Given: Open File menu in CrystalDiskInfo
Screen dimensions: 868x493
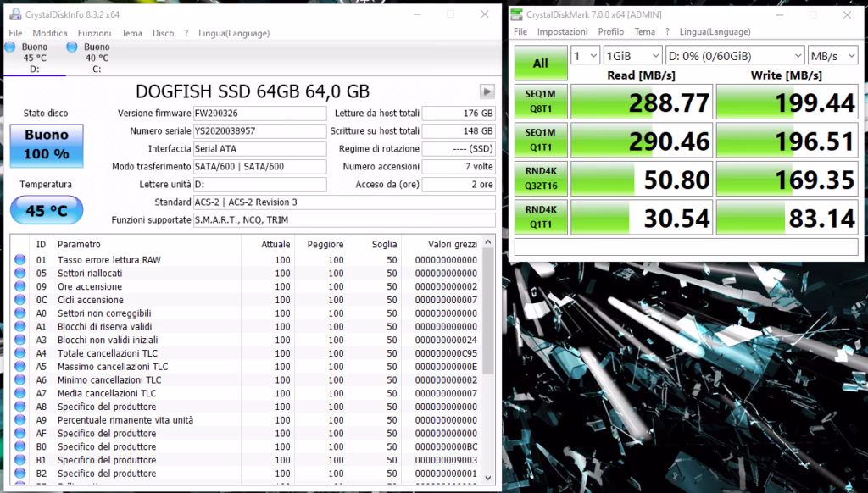Looking at the screenshot, I should click(x=15, y=33).
